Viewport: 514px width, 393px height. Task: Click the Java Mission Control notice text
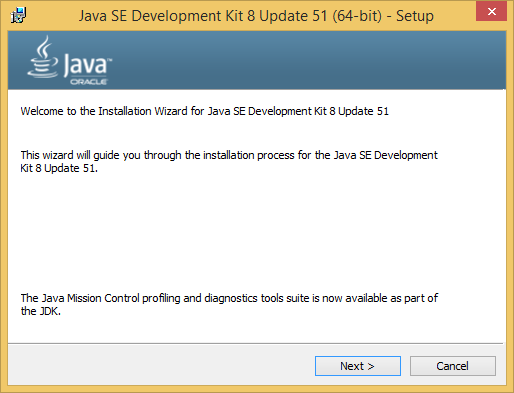tap(229, 304)
